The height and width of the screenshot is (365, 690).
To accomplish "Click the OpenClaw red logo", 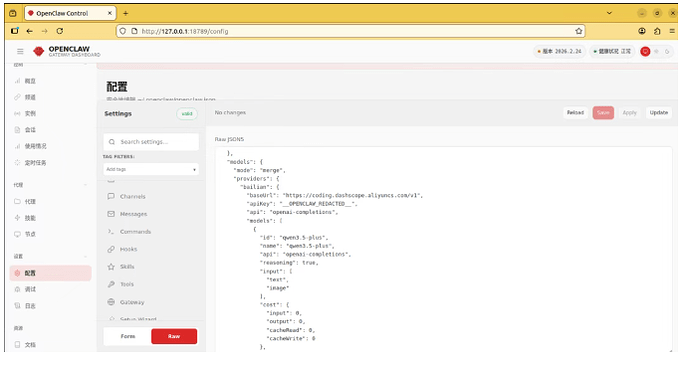I will pos(39,52).
